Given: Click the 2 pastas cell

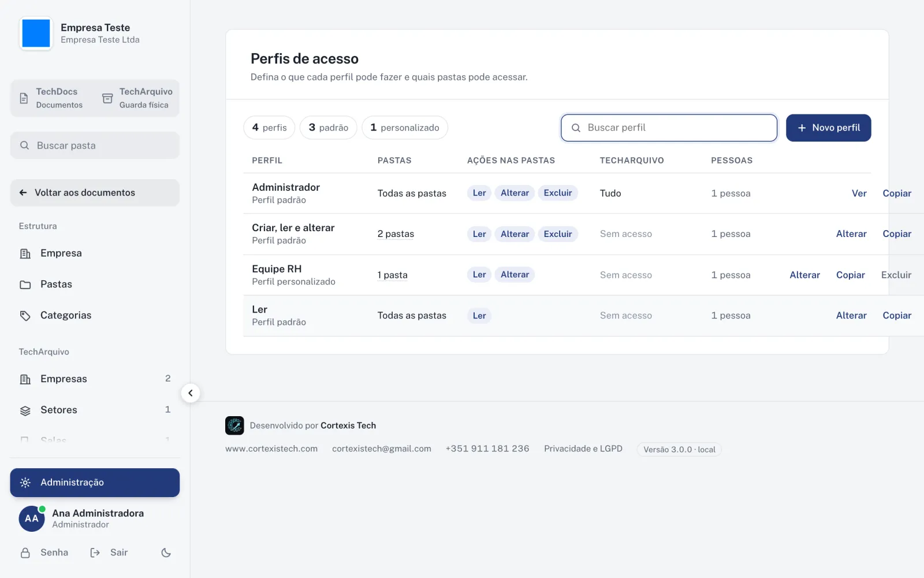Looking at the screenshot, I should tap(396, 234).
